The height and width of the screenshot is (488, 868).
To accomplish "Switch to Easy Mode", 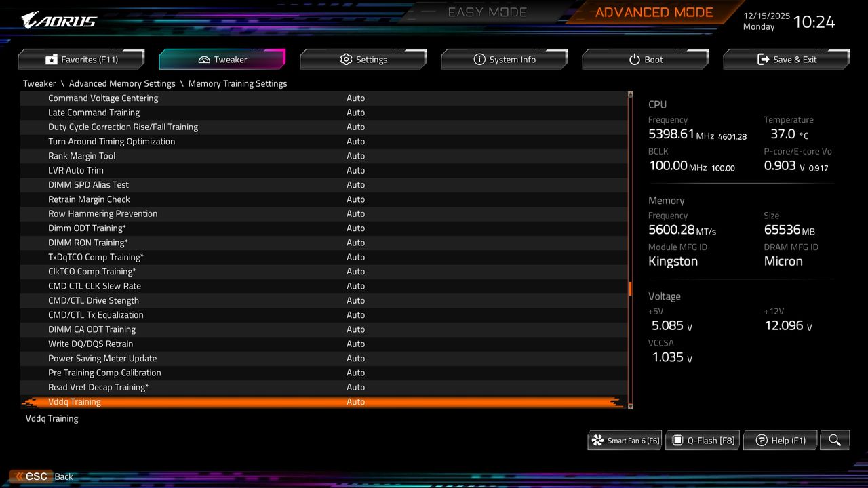I will pos(487,12).
